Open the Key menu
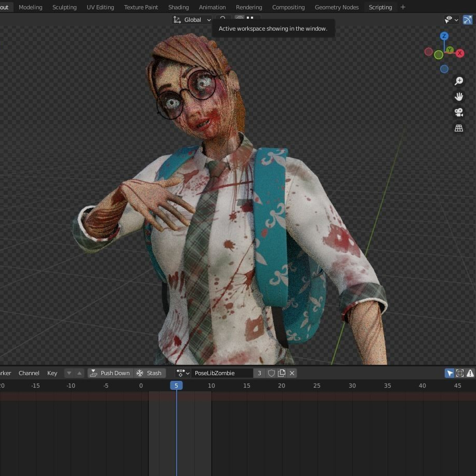The width and height of the screenshot is (476, 476). (x=52, y=373)
